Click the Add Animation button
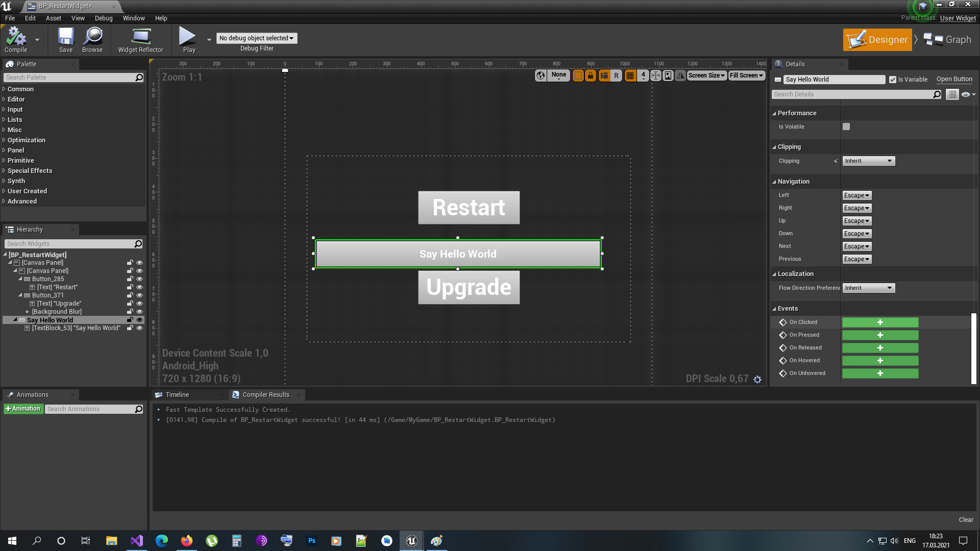 [23, 409]
